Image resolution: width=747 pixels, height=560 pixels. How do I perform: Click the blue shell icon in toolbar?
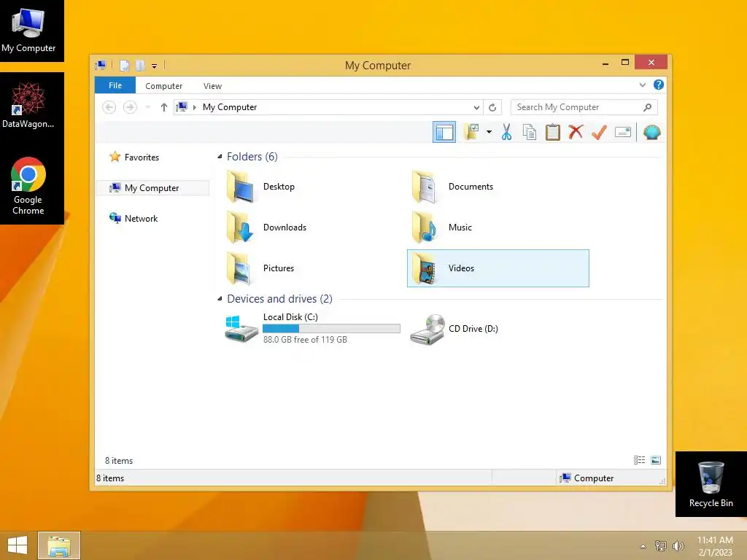click(651, 132)
